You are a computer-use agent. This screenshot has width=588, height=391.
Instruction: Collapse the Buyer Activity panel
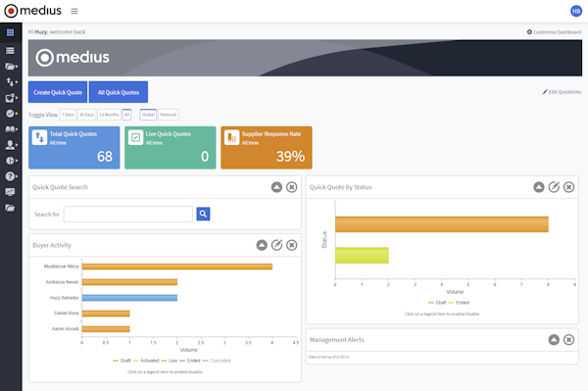point(262,245)
